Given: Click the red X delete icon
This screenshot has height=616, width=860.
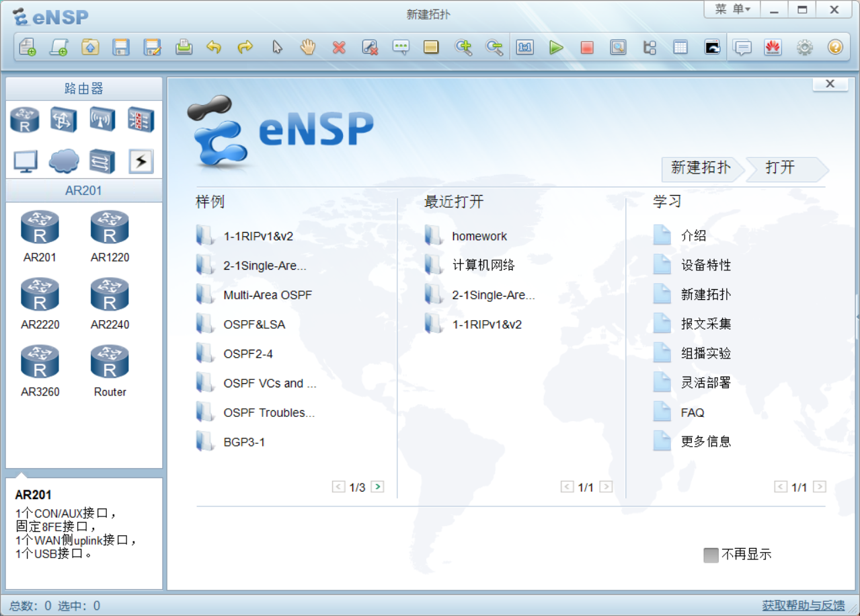Looking at the screenshot, I should pyautogui.click(x=339, y=47).
